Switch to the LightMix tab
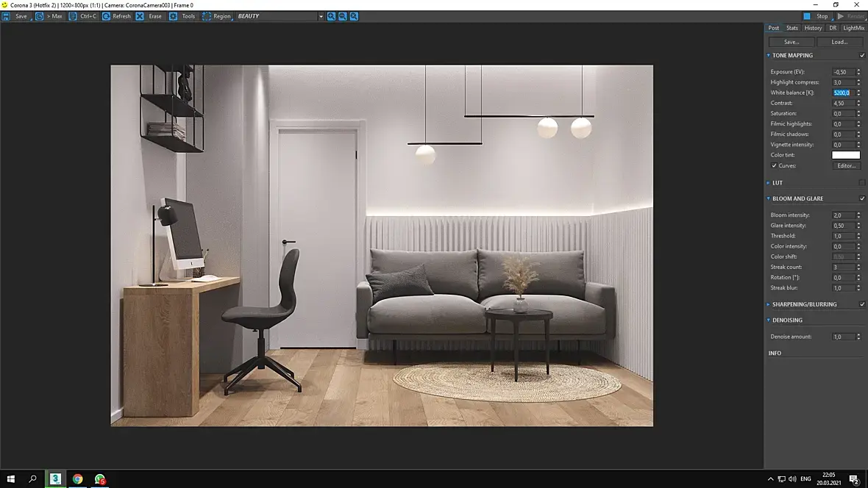 [x=853, y=28]
